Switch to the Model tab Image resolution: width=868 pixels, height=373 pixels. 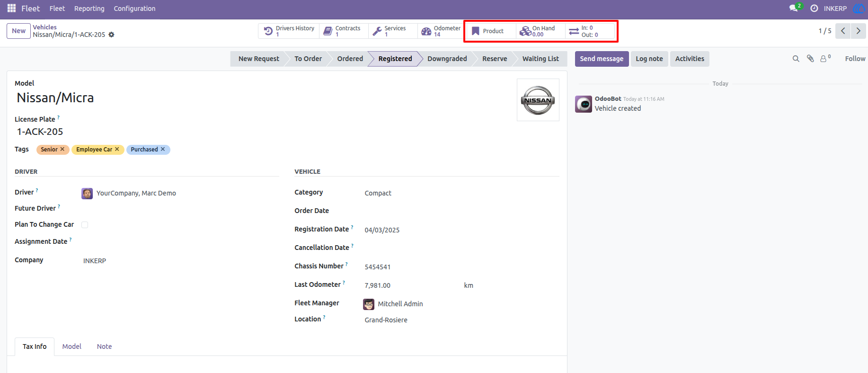tap(72, 346)
